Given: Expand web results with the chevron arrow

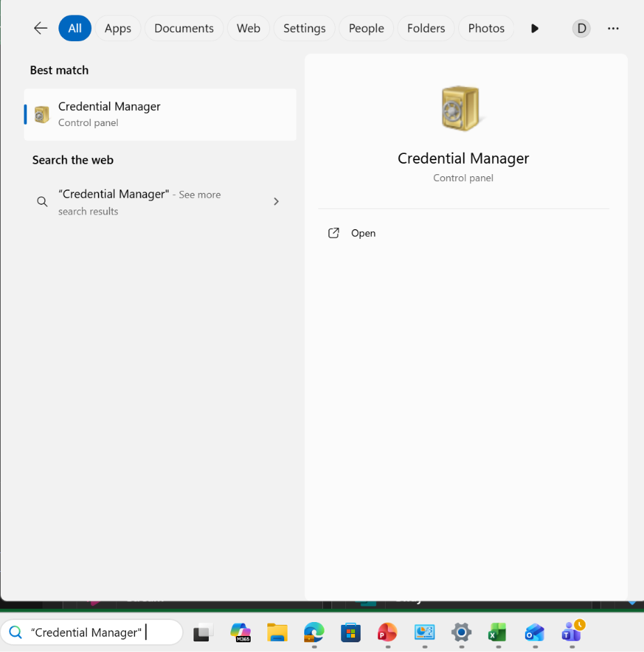Looking at the screenshot, I should click(276, 201).
